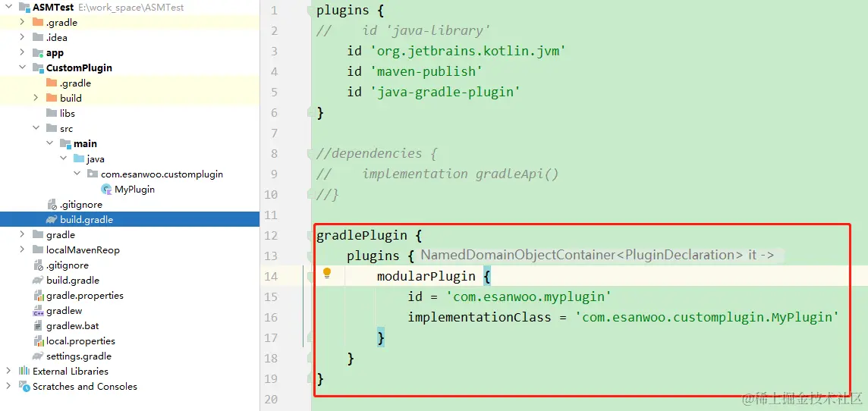Screen dimensions: 868x411
Task: Click the 'maven-publish' string on line 4
Action: click(x=427, y=72)
